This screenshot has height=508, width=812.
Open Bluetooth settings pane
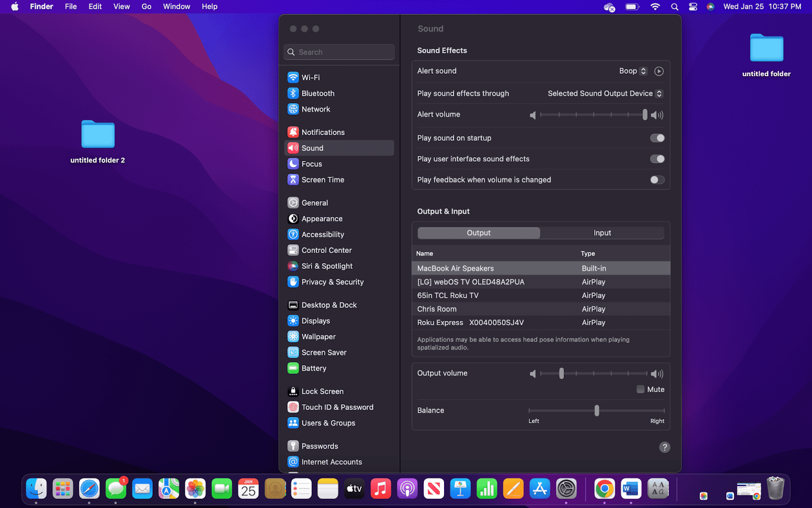tap(339, 93)
